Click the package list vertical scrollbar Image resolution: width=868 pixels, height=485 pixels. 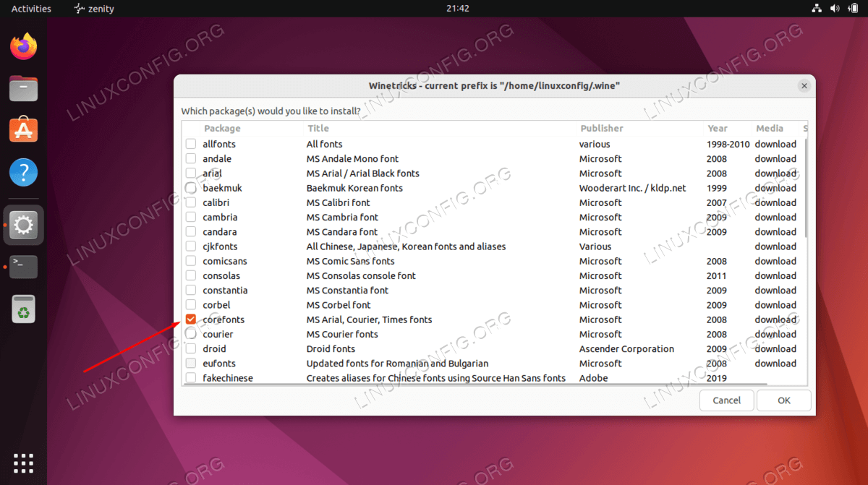point(806,188)
